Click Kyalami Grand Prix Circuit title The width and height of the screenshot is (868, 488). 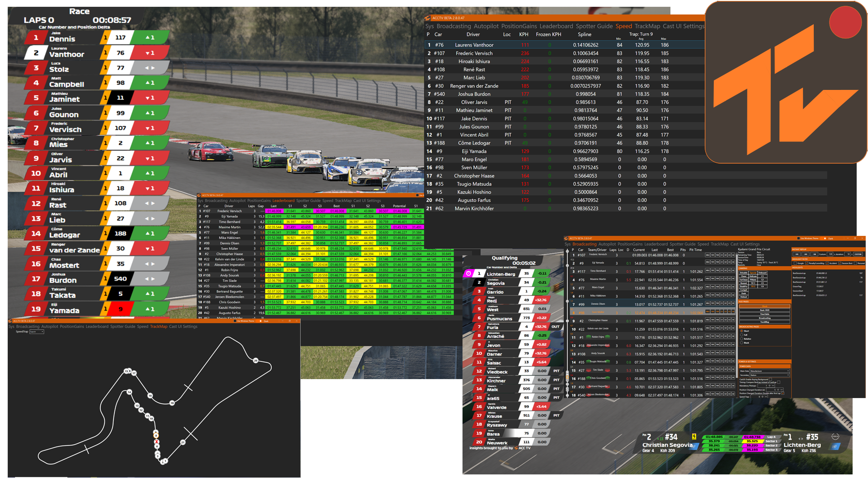click(754, 249)
